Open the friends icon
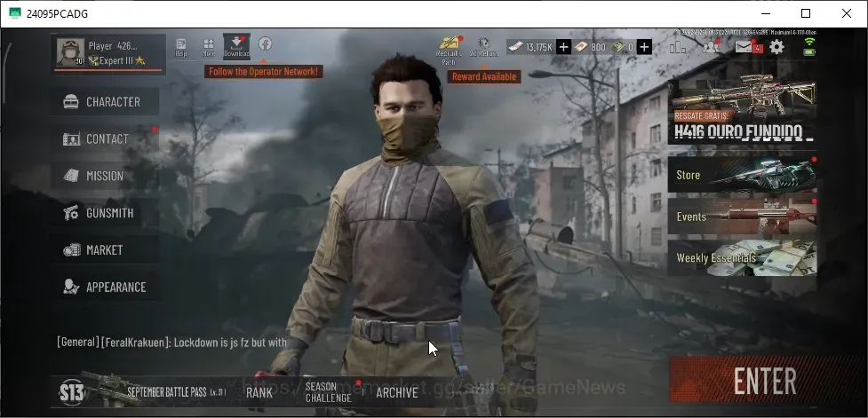The image size is (868, 418). pyautogui.click(x=711, y=46)
